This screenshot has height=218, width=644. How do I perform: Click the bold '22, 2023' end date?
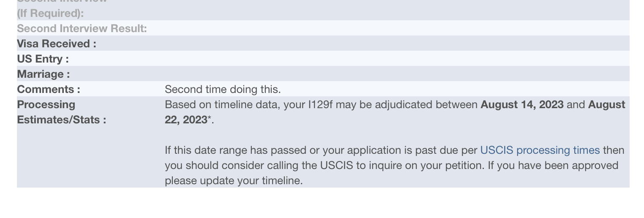click(x=186, y=120)
